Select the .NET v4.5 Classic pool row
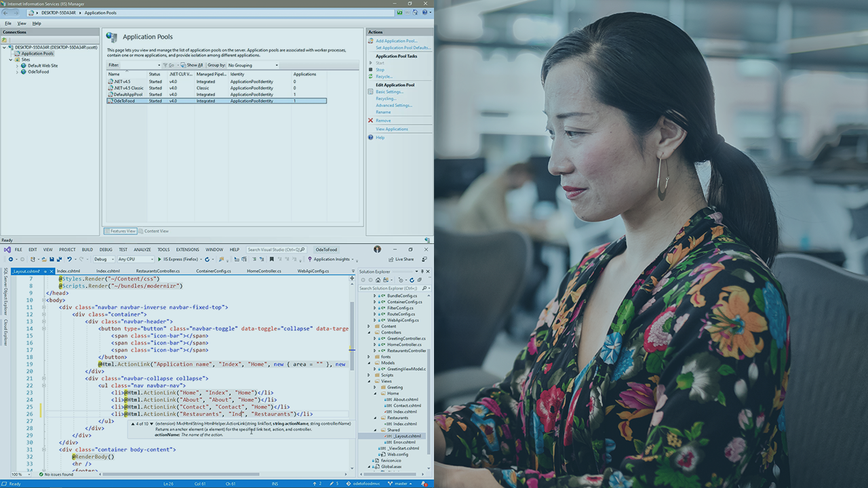 click(x=217, y=88)
